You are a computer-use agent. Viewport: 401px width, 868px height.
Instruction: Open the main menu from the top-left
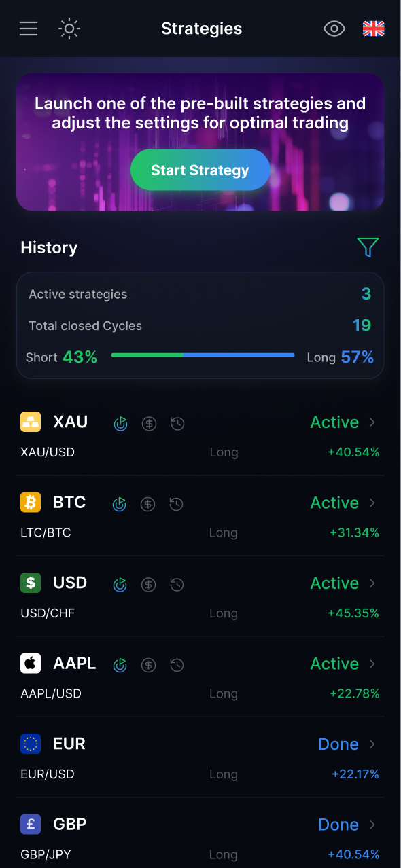(x=27, y=29)
